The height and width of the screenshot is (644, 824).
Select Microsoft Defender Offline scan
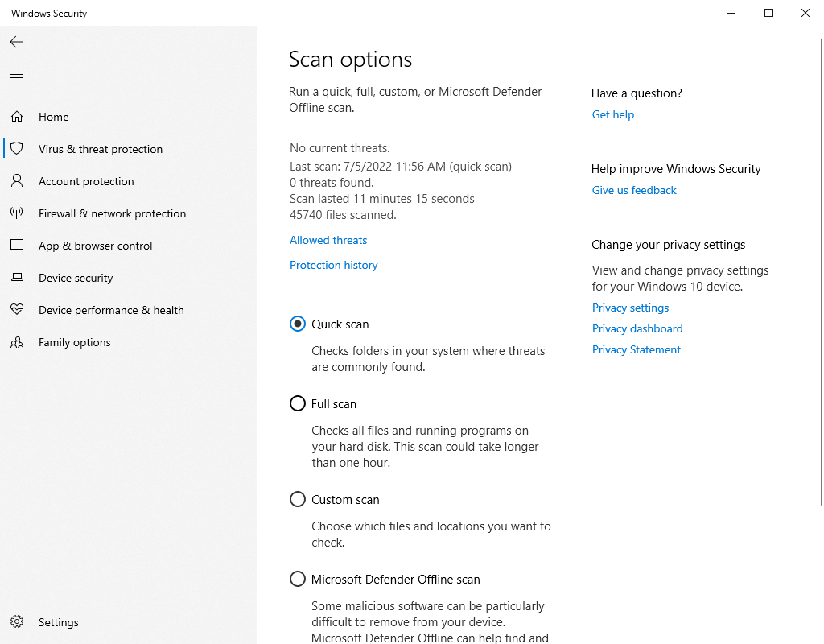coord(297,579)
